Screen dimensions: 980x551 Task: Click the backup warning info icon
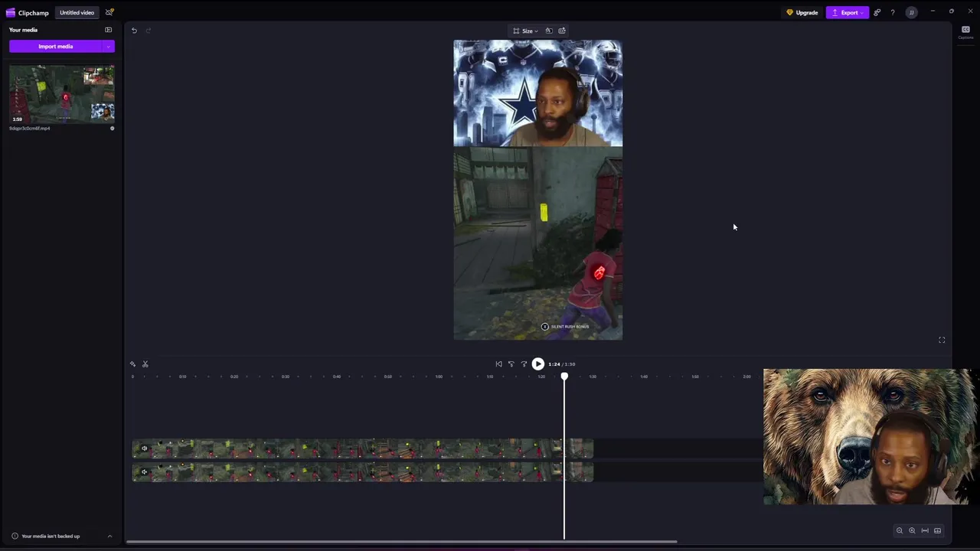tap(15, 536)
